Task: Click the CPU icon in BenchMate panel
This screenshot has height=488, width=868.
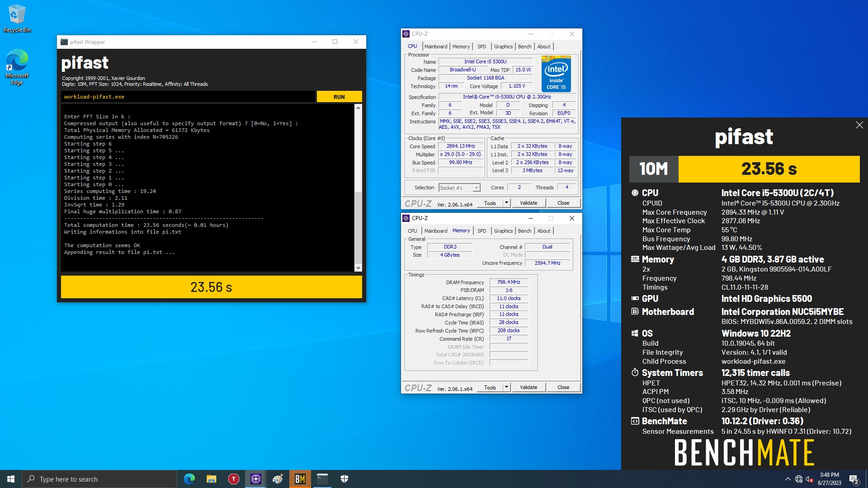Action: point(635,193)
